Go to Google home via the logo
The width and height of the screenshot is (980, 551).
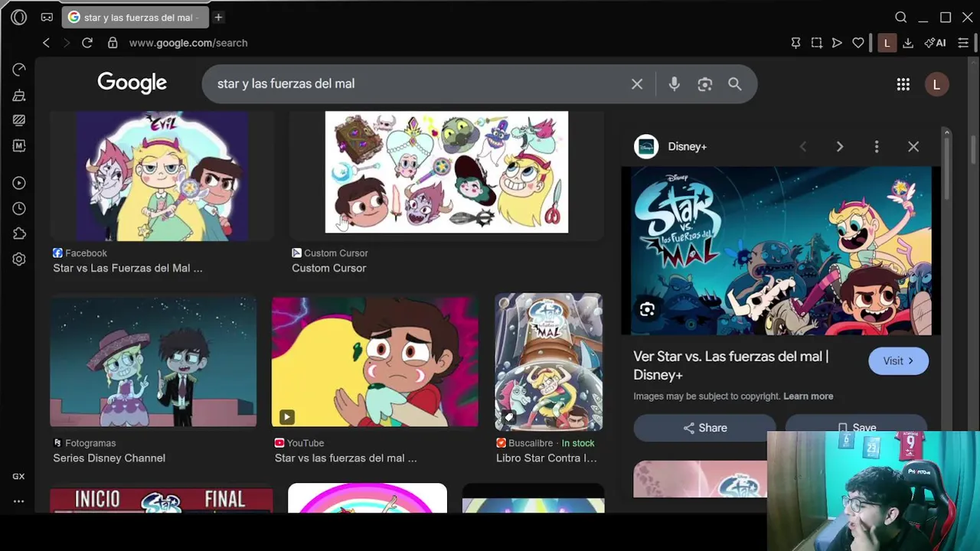click(132, 83)
